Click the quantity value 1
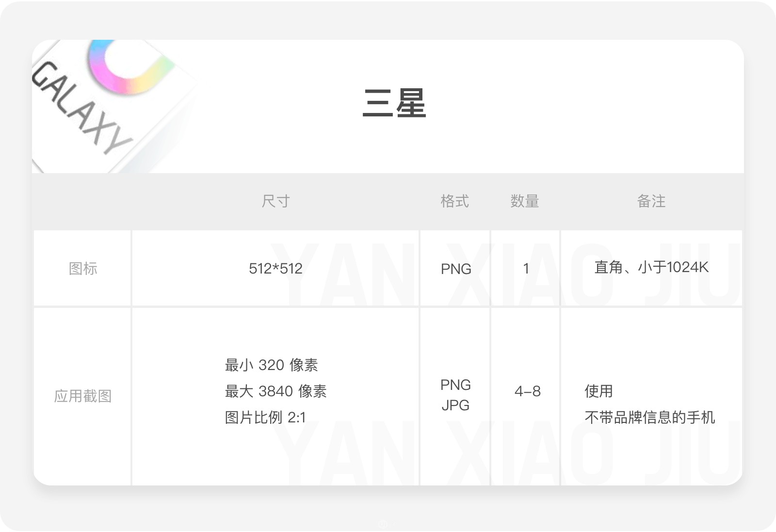 (x=526, y=268)
